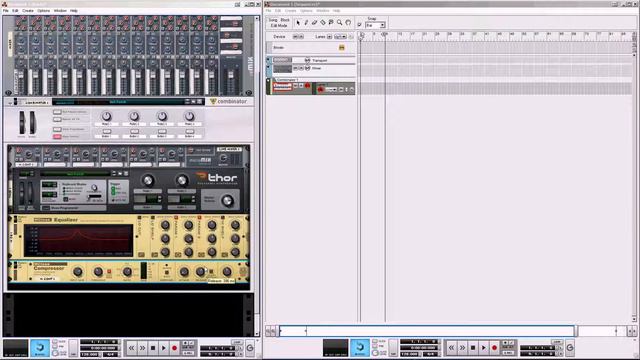Click Play in the rack window transport
640x360 pixels.
[164, 348]
